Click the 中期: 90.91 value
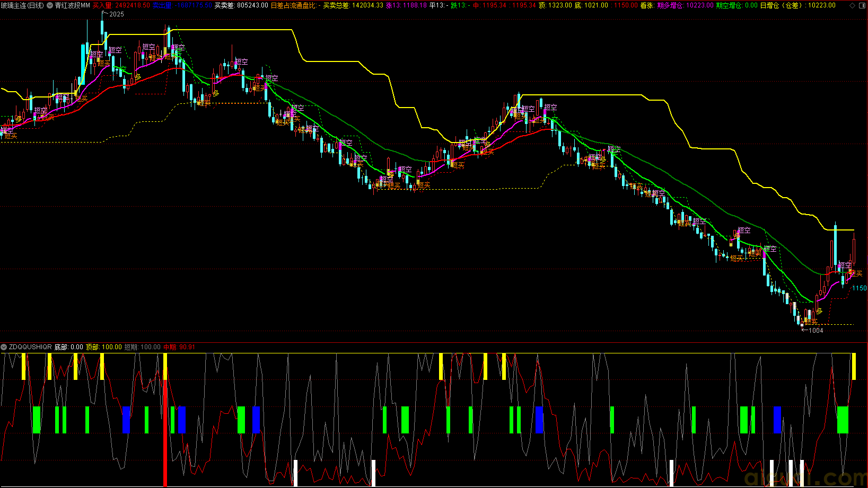 179,347
